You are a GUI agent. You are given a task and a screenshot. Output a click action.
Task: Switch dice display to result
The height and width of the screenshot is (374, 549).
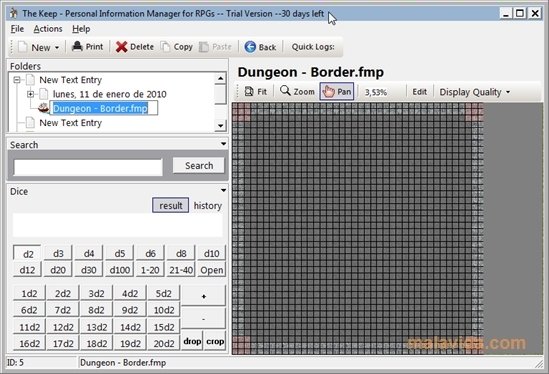point(171,205)
